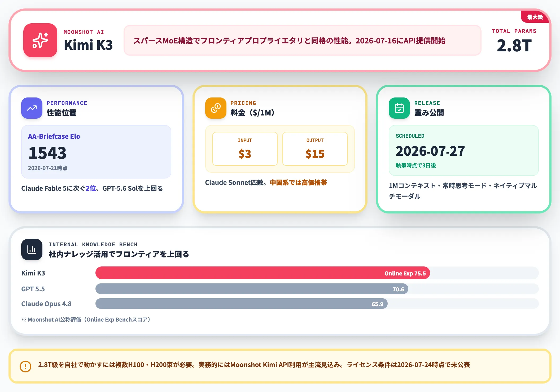Screen dimensions: 560x392
Task: Click the Online Exp 75.5 bar value
Action: tap(405, 273)
